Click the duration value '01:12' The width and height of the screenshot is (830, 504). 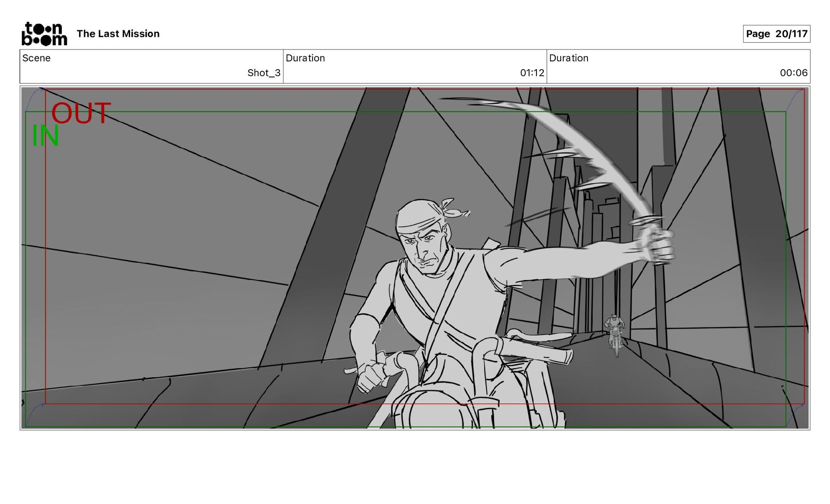pyautogui.click(x=532, y=73)
